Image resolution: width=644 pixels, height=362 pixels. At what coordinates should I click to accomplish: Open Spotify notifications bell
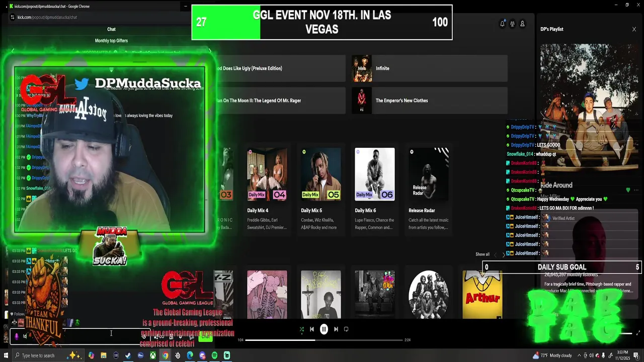(x=502, y=24)
